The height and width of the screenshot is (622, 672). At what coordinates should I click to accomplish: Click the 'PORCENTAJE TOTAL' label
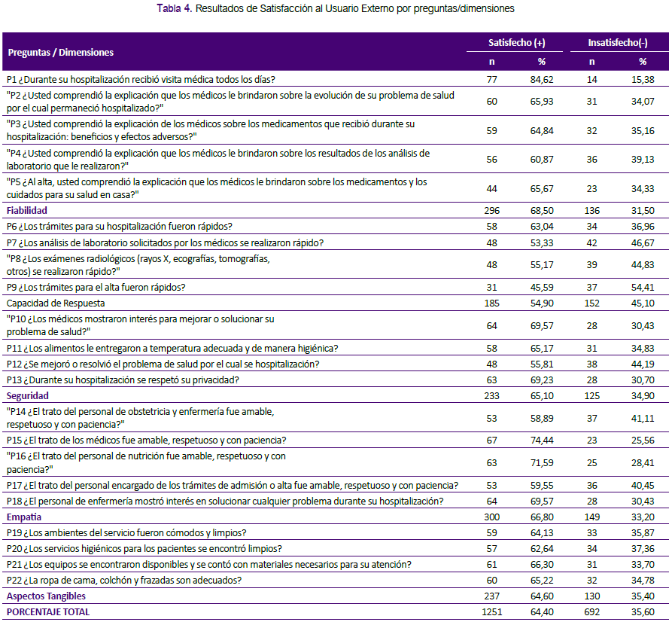pos(48,612)
